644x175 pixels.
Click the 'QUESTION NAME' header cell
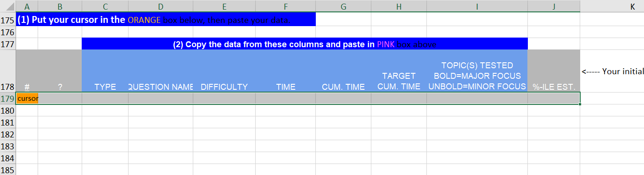tap(161, 71)
